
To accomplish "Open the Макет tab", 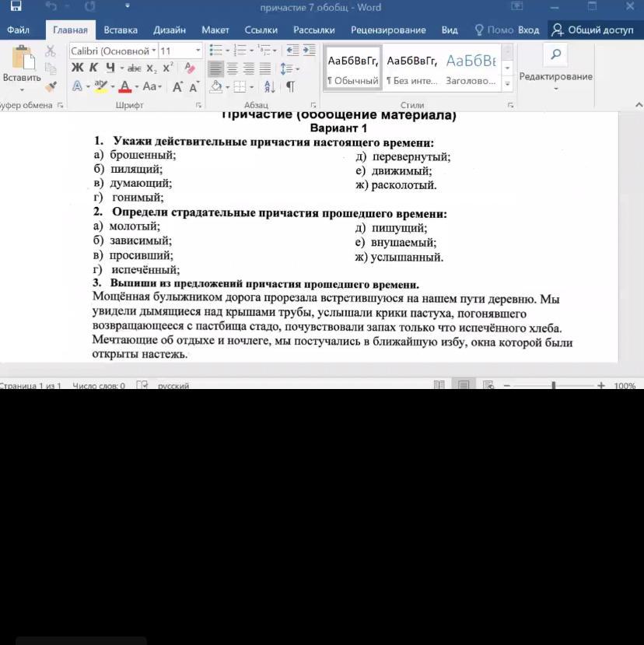I will point(215,30).
